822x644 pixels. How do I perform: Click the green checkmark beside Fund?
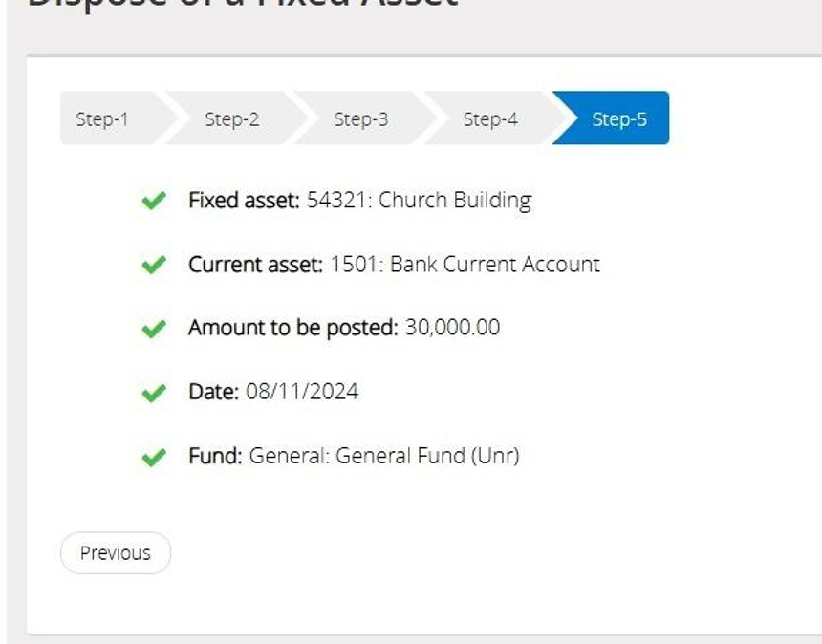click(x=153, y=457)
